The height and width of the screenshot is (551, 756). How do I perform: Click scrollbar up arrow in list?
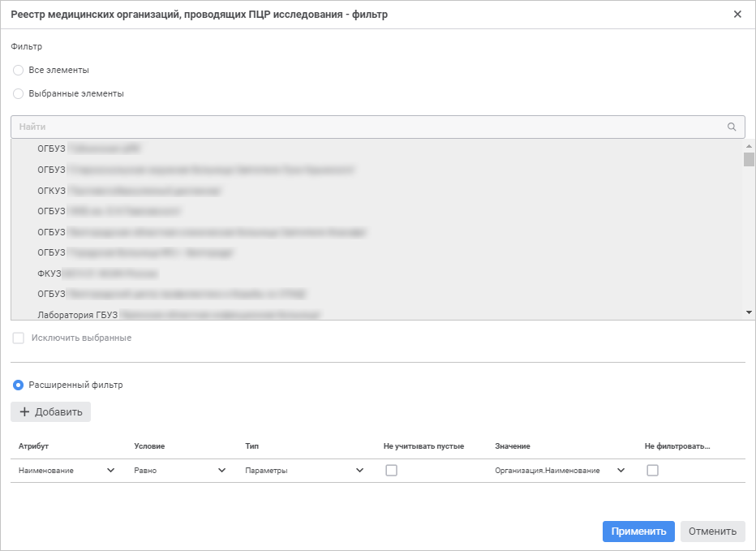click(x=749, y=145)
